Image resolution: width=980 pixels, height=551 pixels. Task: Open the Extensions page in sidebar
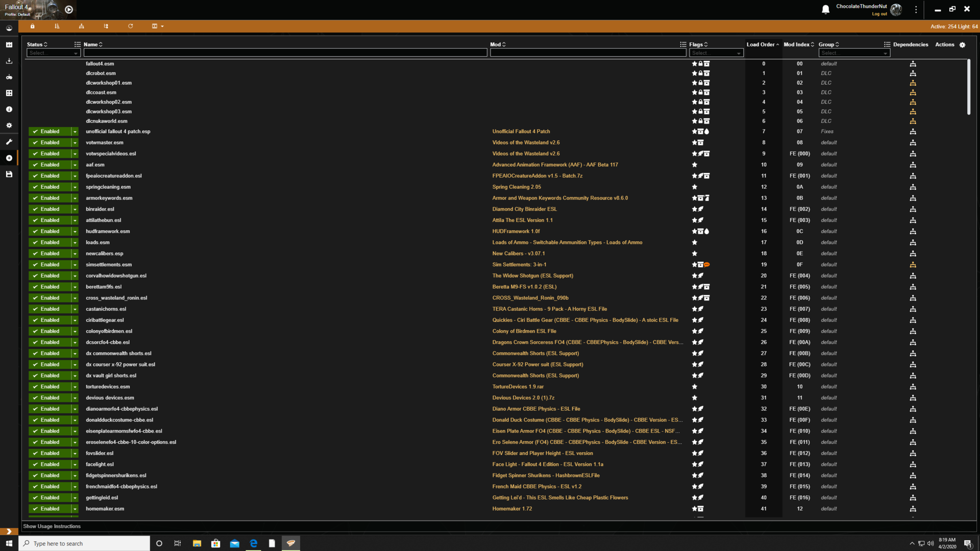tap(9, 93)
